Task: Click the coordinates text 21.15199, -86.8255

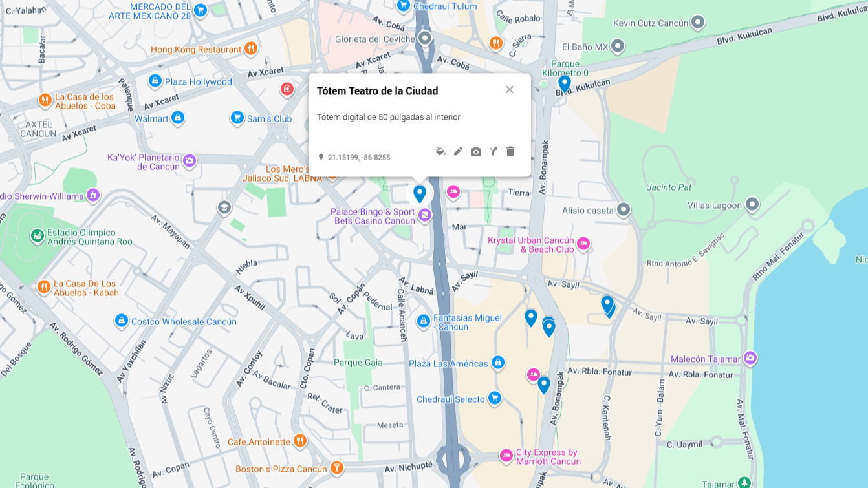Action: pyautogui.click(x=359, y=157)
